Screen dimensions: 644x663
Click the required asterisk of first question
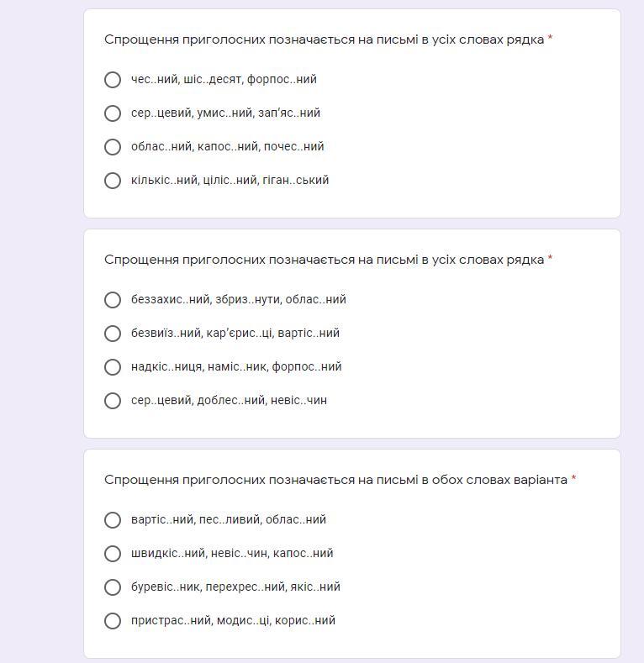[x=550, y=38]
